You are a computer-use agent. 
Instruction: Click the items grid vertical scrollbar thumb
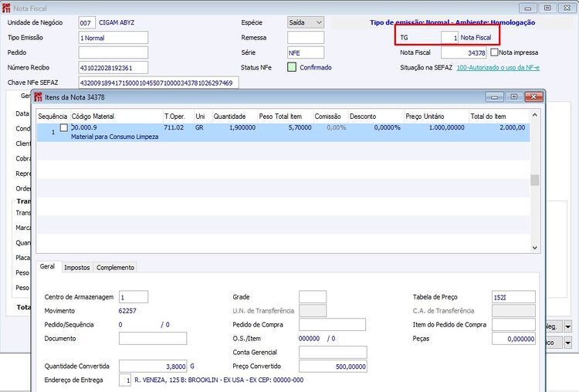click(534, 180)
